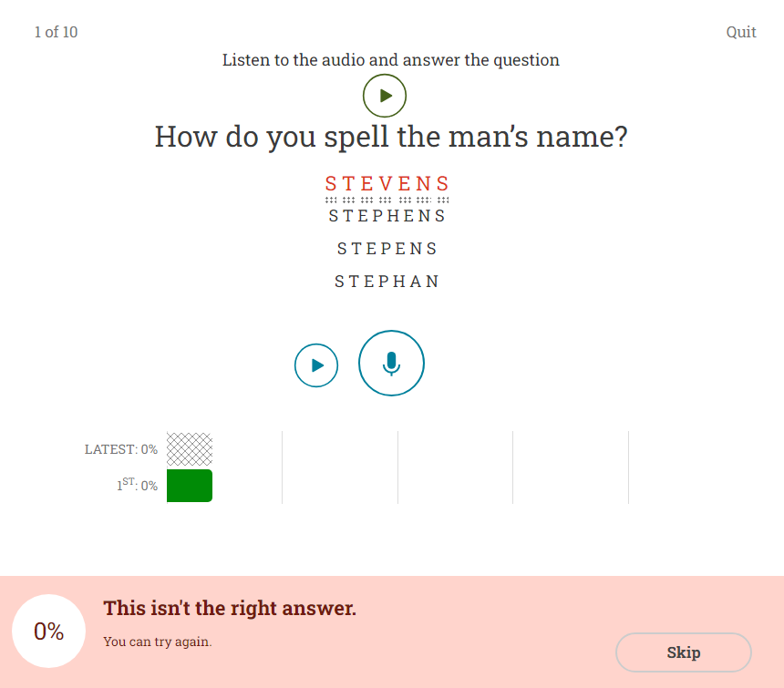Skip this question
This screenshot has width=784, height=688.
pyautogui.click(x=683, y=652)
